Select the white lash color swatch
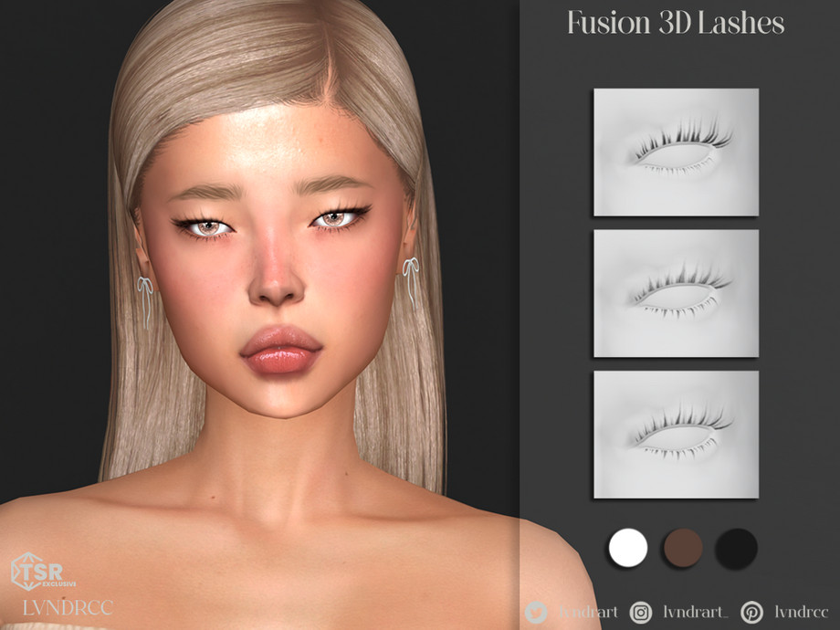 [627, 547]
